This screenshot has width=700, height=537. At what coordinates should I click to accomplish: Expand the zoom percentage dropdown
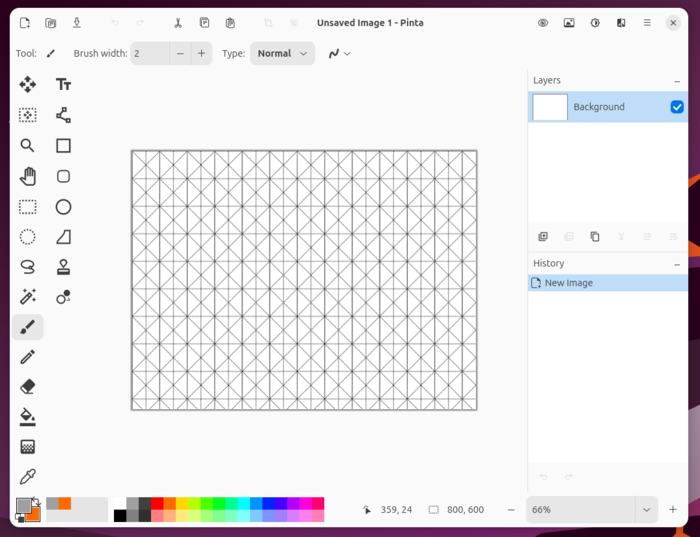(x=646, y=510)
